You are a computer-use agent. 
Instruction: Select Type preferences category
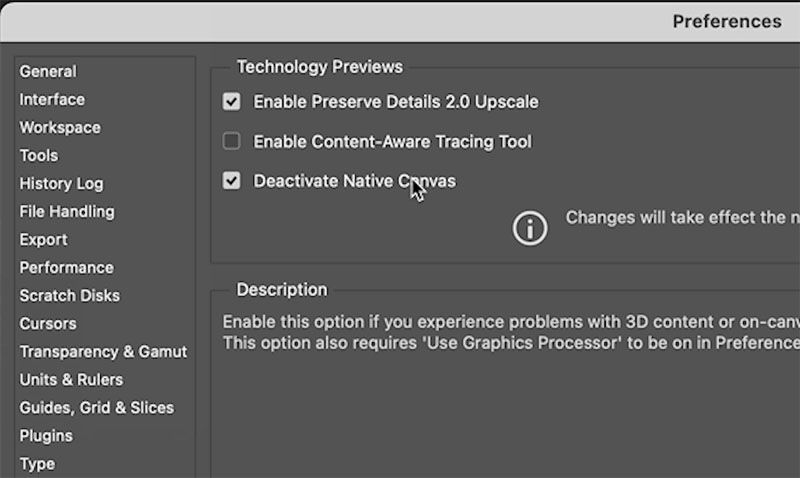coord(37,464)
